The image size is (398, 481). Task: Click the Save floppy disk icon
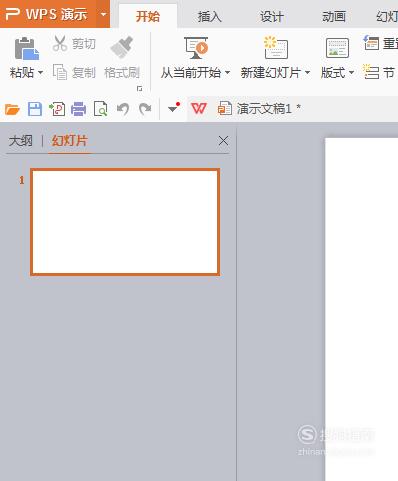pyautogui.click(x=35, y=109)
